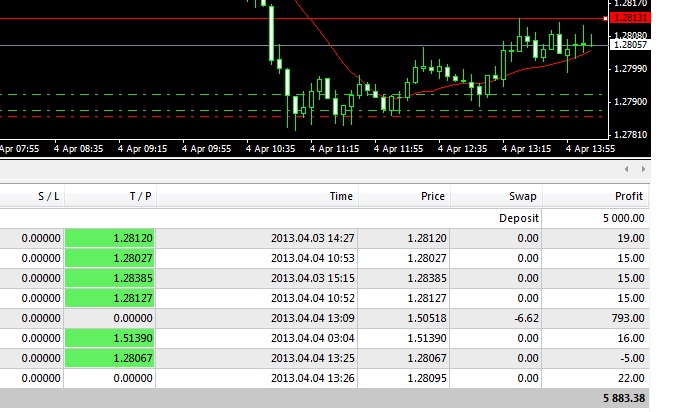Click the red horizontal line on the chart
689x412 pixels.
[303, 19]
